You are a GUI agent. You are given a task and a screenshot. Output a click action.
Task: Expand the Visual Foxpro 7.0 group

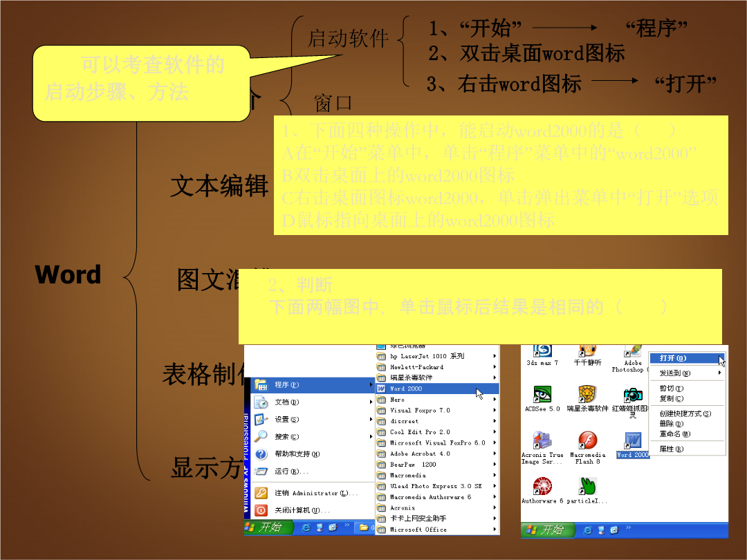[437, 411]
